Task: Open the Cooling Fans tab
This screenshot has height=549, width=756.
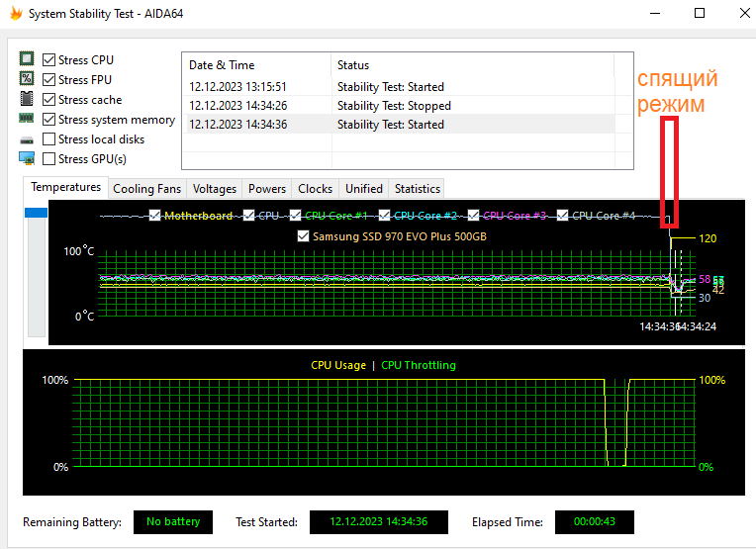Action: (x=146, y=189)
